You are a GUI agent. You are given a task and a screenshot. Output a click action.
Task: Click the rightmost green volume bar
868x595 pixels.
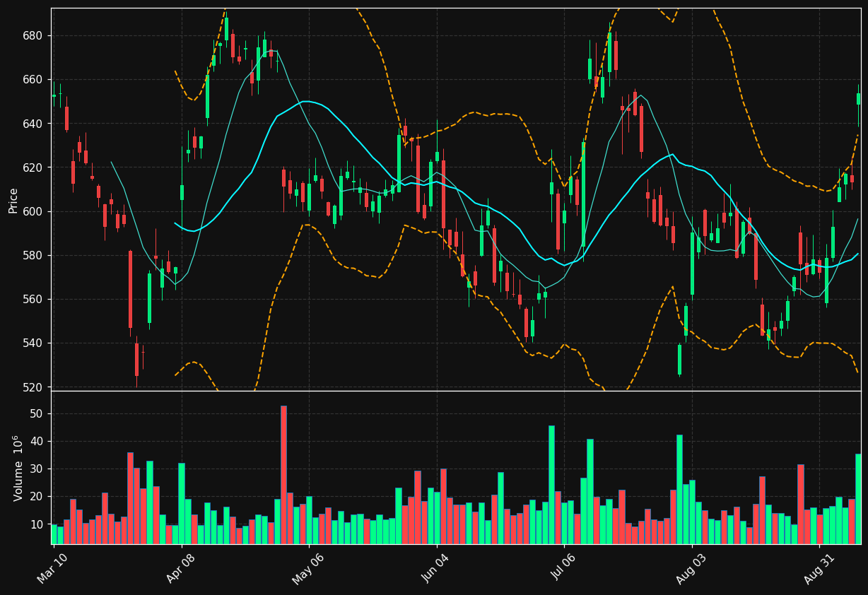tap(858, 499)
